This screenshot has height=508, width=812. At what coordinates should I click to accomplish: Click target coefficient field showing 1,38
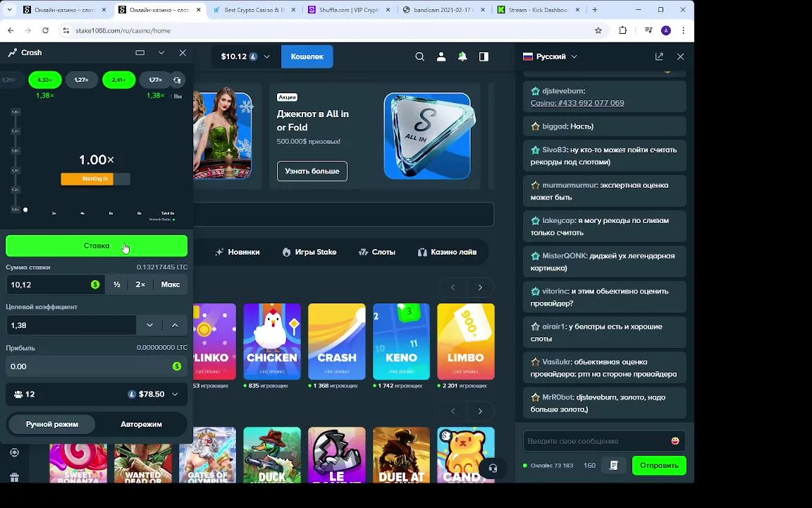(71, 325)
